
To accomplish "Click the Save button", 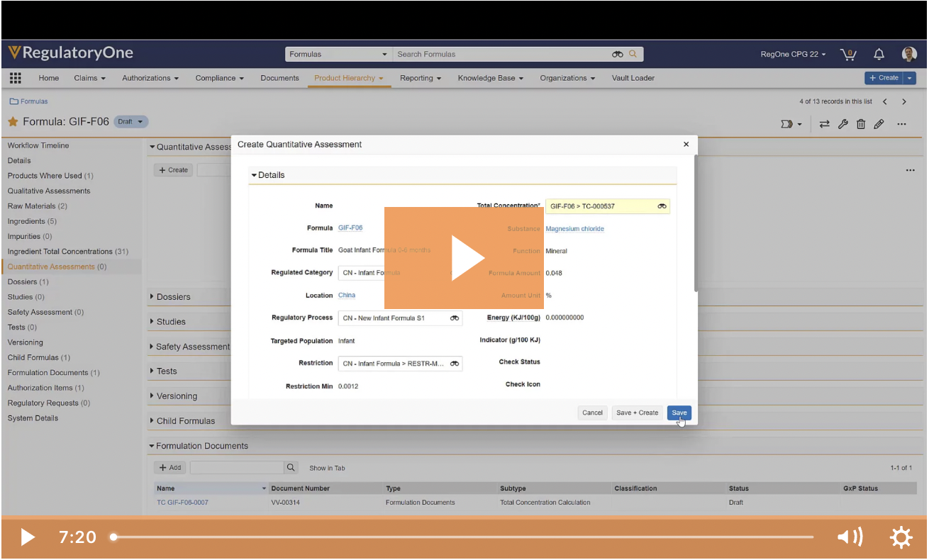I will 679,413.
